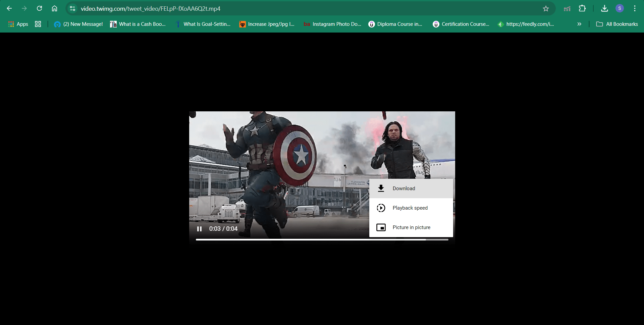The image size is (644, 325).
Task: Show browser downloads tray
Action: 604,8
